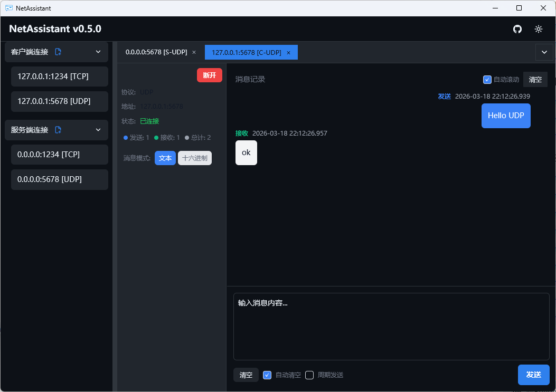Viewport: 556px width, 392px height.
Task: Open the tab overflow dropdown arrow
Action: [544, 52]
